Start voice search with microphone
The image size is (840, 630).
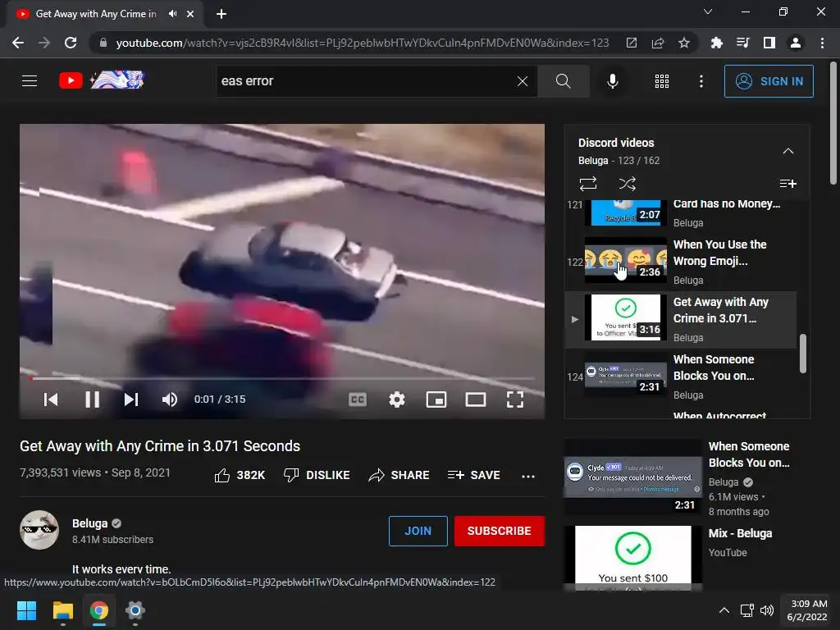612,81
